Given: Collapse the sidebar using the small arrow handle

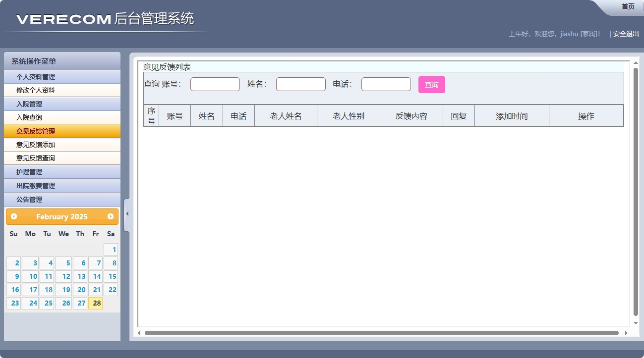Looking at the screenshot, I should coord(126,213).
